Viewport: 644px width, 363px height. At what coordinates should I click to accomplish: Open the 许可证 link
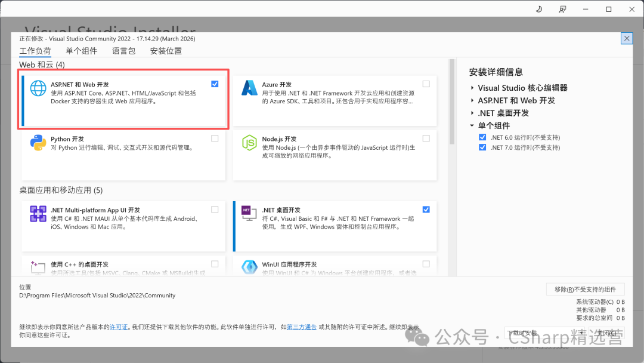coord(119,327)
